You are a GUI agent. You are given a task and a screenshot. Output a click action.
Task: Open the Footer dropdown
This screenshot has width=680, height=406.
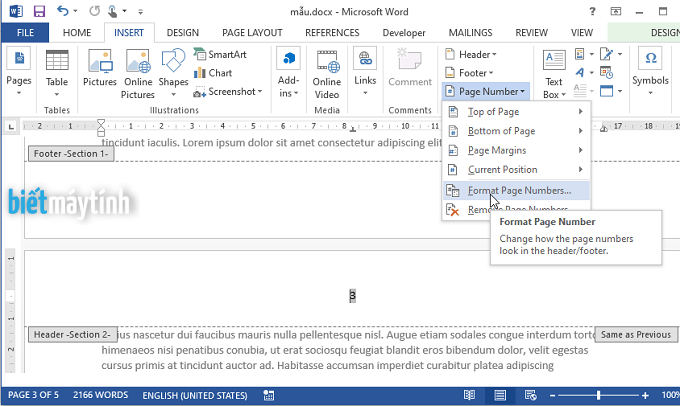tap(469, 73)
